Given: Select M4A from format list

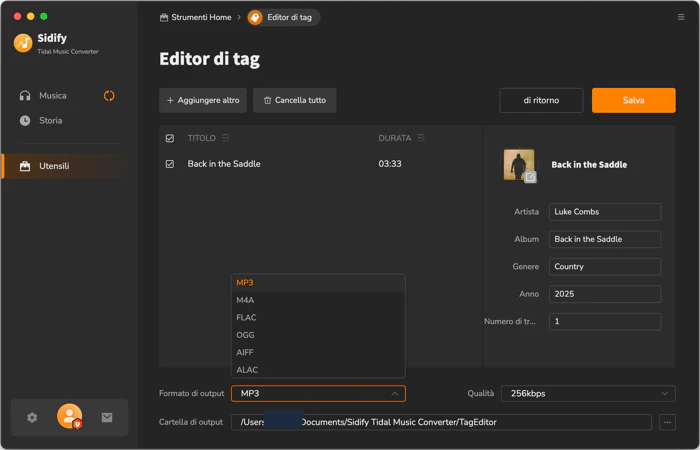Looking at the screenshot, I should tap(318, 300).
